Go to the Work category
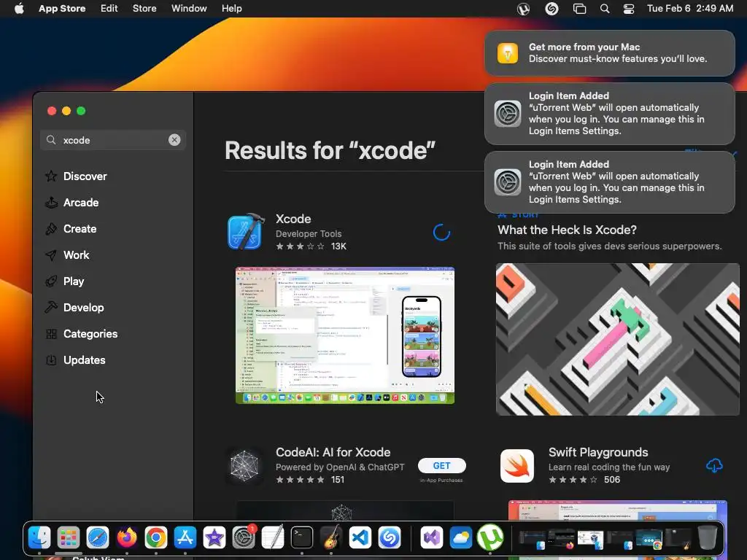 coord(67,254)
